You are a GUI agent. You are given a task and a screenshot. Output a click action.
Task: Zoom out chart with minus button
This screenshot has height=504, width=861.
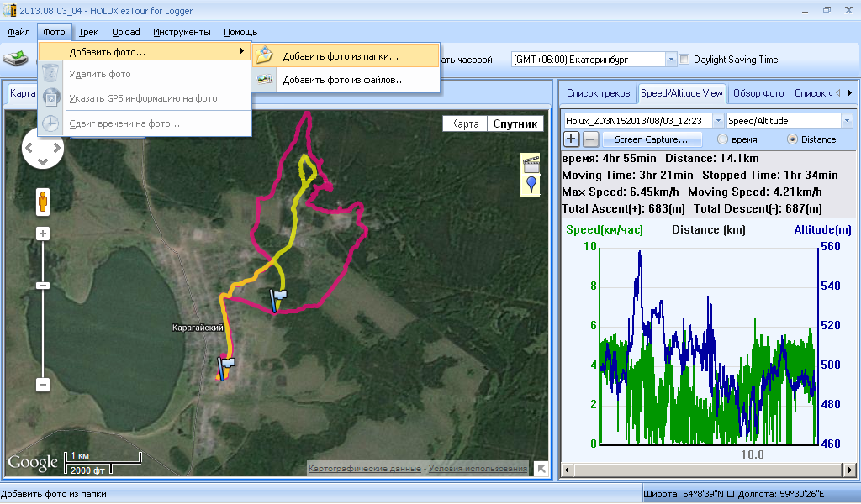590,139
